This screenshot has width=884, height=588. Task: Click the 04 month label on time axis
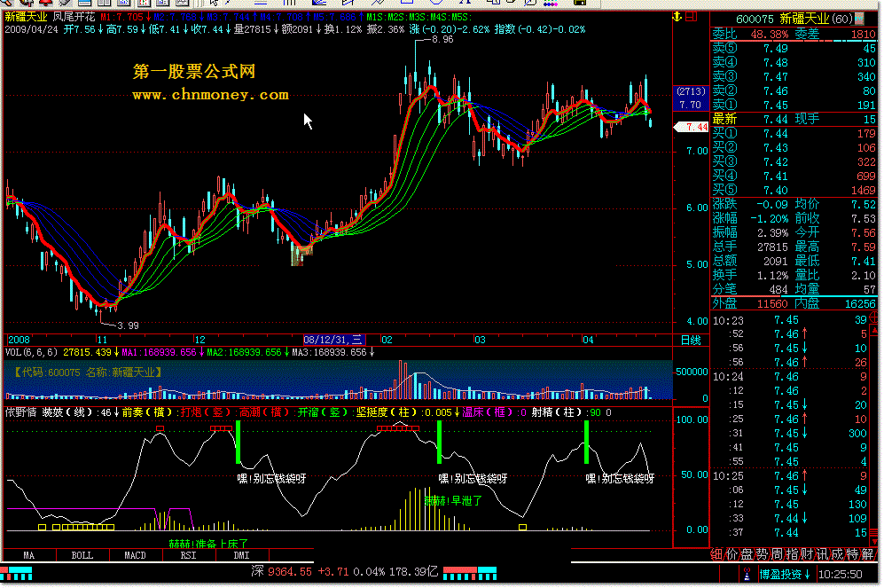588,340
